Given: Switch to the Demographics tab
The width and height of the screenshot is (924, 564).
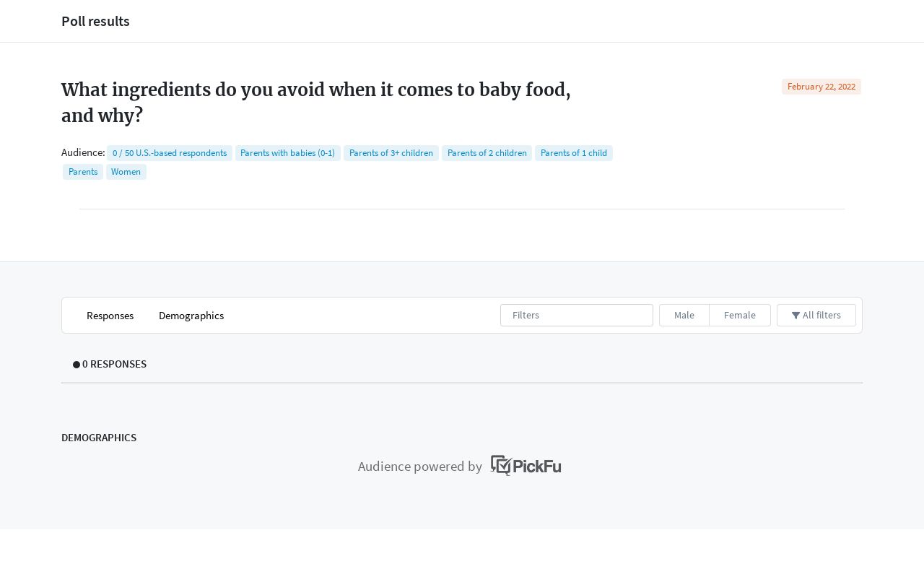Looking at the screenshot, I should 191,316.
